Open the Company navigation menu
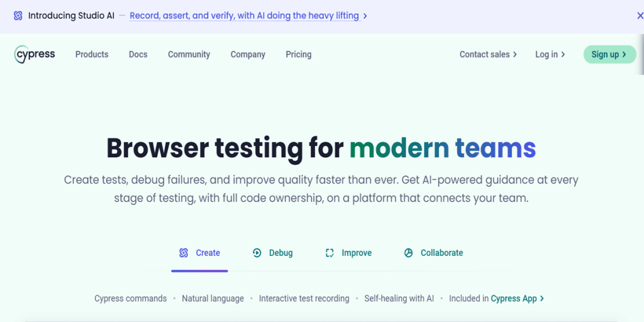 click(x=248, y=54)
